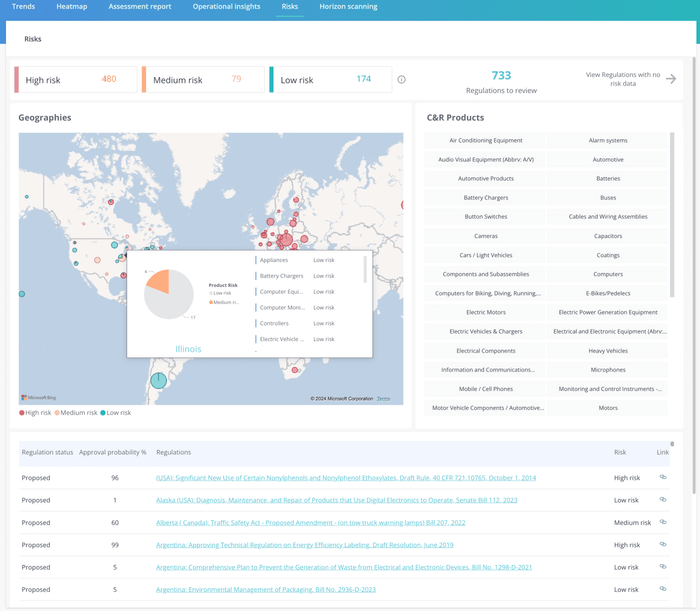Select the Batteries product tile

[x=608, y=178]
